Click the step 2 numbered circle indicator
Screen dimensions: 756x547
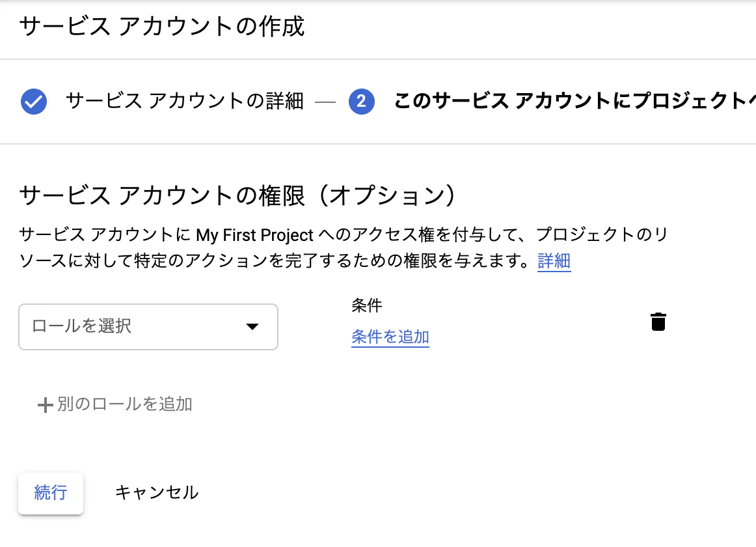(x=362, y=102)
